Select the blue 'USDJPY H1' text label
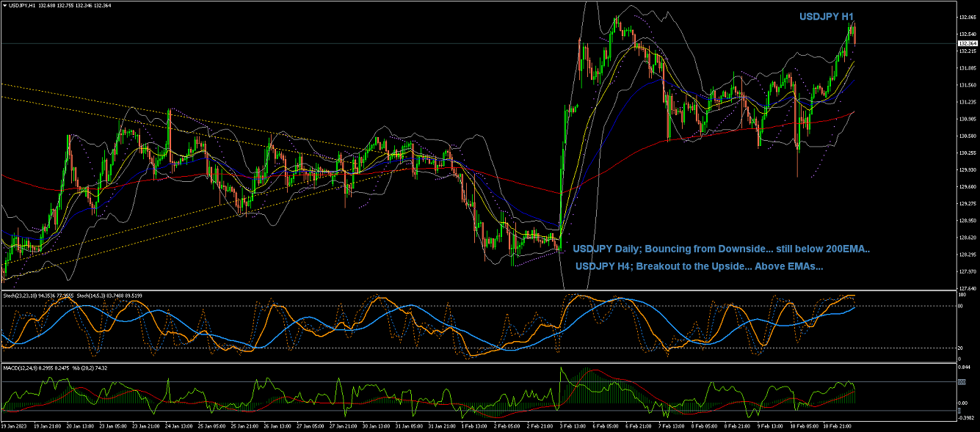980x432 pixels. (x=827, y=16)
